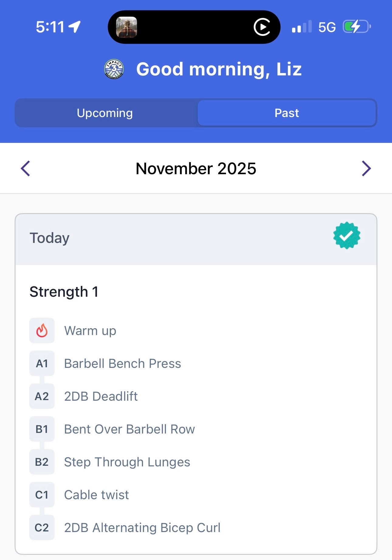Tap the A2 exercise badge
This screenshot has width=392, height=560.
click(x=42, y=396)
